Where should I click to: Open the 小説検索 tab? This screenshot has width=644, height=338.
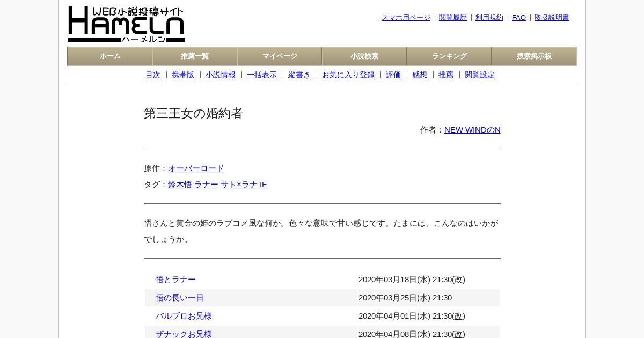(x=364, y=56)
